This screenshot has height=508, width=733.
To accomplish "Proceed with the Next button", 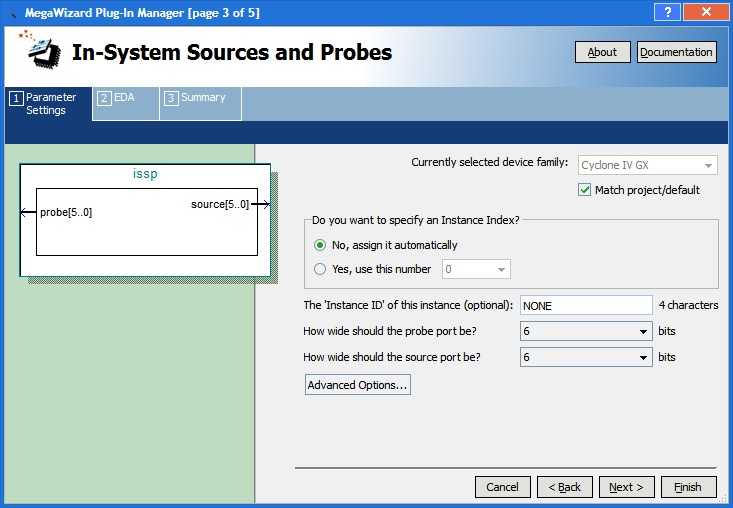I will pyautogui.click(x=626, y=487).
